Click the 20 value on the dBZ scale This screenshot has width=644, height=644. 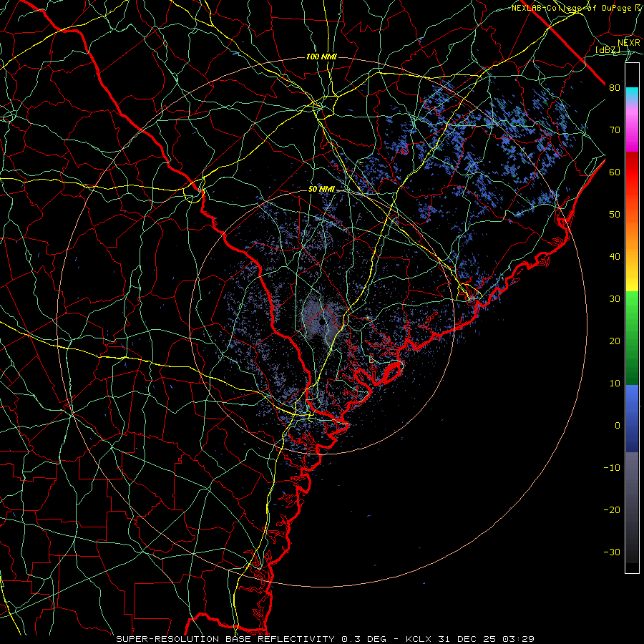click(615, 341)
